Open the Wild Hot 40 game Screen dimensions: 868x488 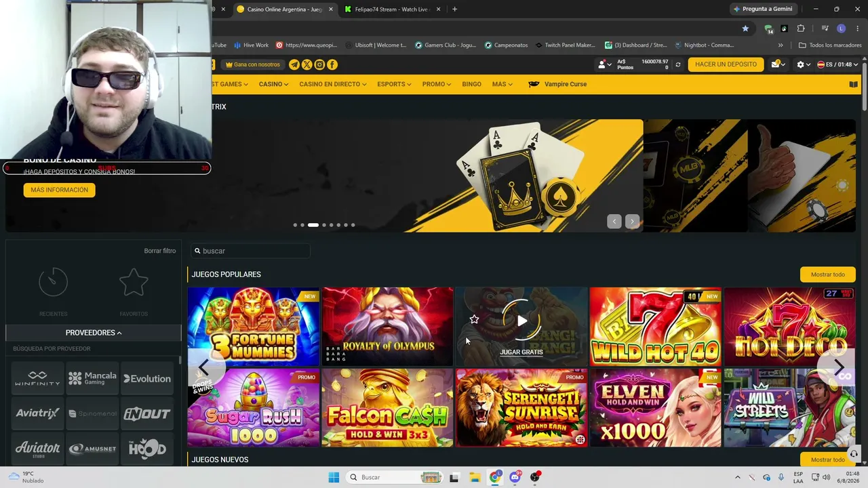pos(655,327)
